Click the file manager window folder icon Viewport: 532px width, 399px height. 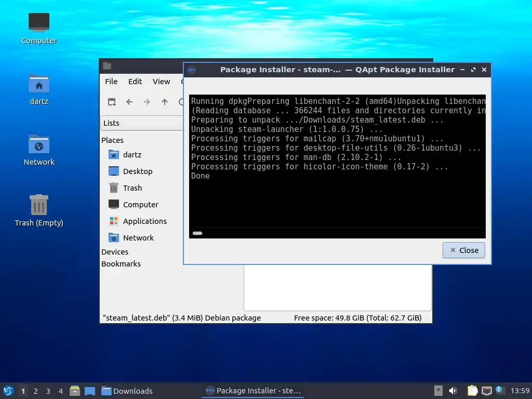pyautogui.click(x=107, y=66)
